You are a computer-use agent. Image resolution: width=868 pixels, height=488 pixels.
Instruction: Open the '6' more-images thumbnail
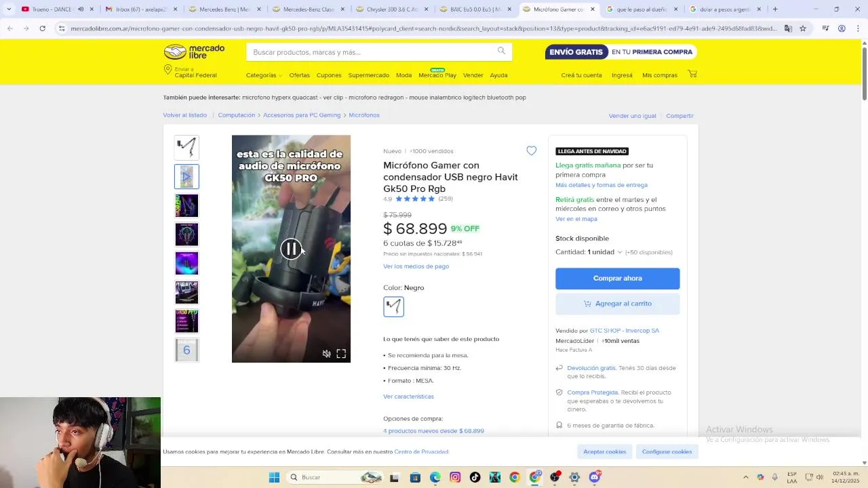point(186,350)
